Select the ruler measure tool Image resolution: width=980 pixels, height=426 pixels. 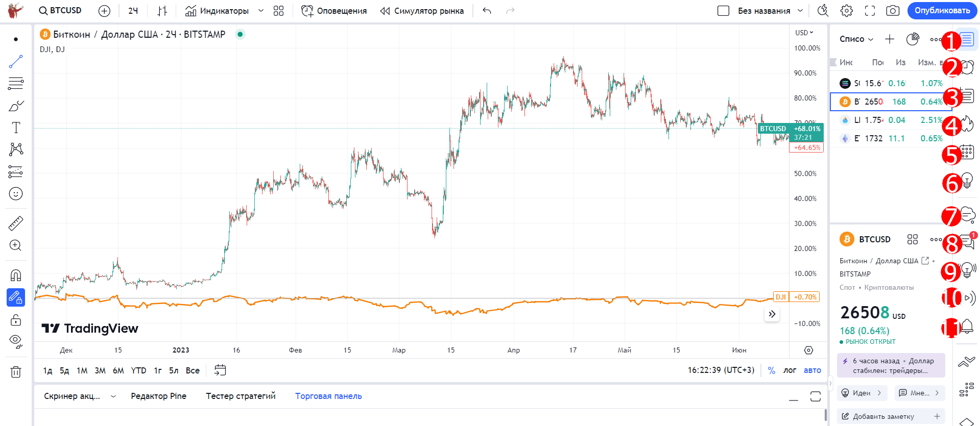click(16, 223)
